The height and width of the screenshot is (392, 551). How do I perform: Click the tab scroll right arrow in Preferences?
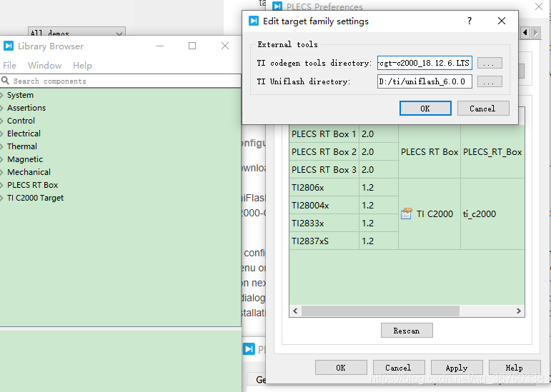click(x=536, y=33)
